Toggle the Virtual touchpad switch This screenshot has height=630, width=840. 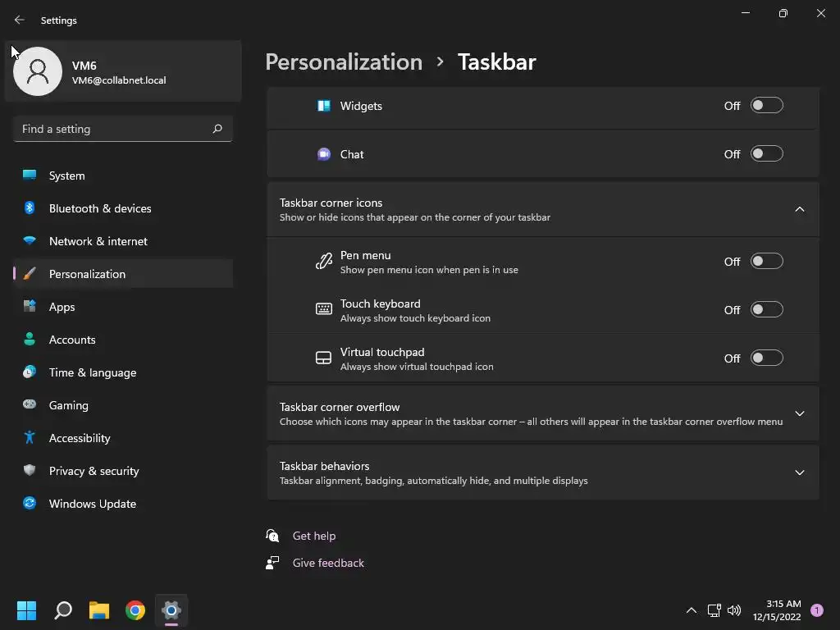pyautogui.click(x=767, y=358)
